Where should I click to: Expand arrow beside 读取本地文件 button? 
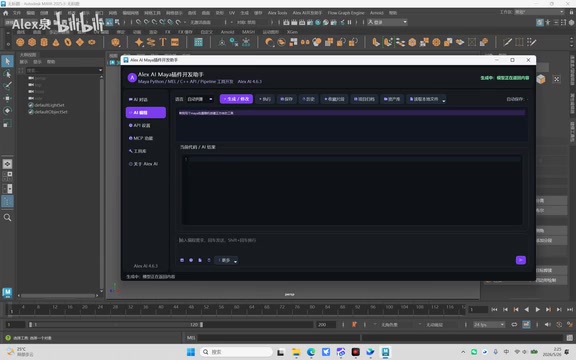point(444,100)
